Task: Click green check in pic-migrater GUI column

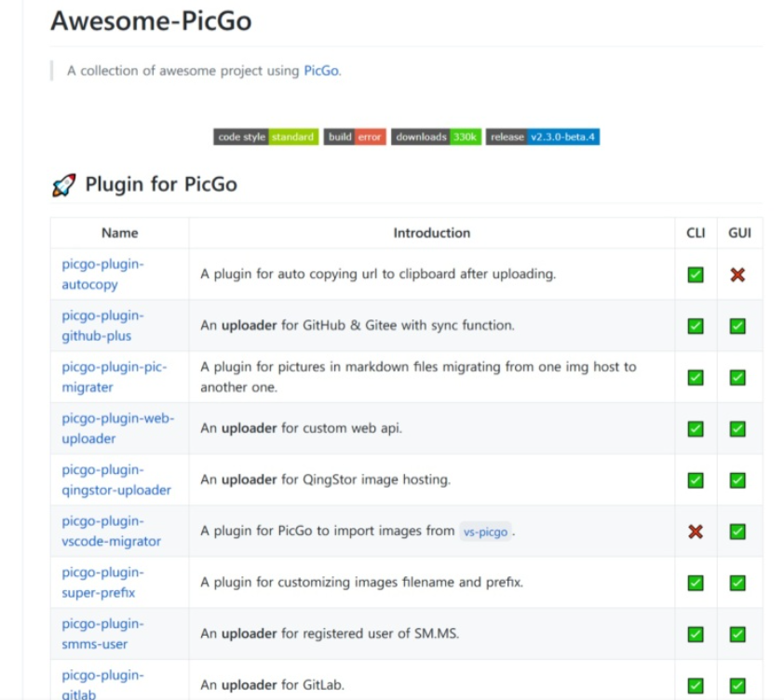Action: 737,377
